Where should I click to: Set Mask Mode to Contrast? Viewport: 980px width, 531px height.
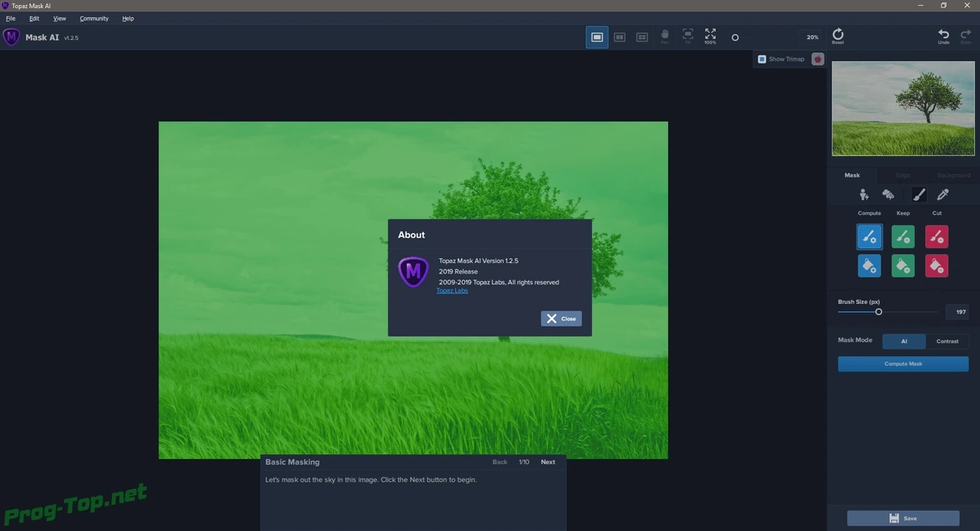click(947, 341)
